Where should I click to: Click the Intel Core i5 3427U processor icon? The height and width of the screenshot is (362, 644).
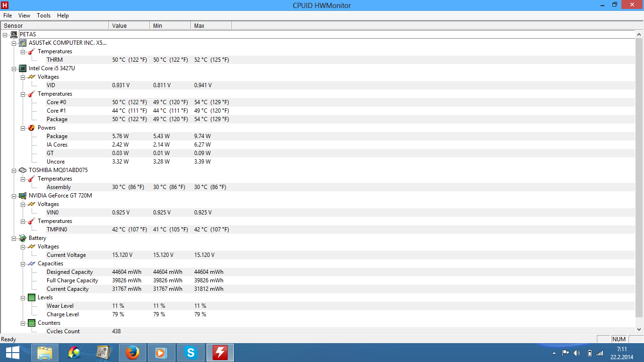pyautogui.click(x=23, y=68)
